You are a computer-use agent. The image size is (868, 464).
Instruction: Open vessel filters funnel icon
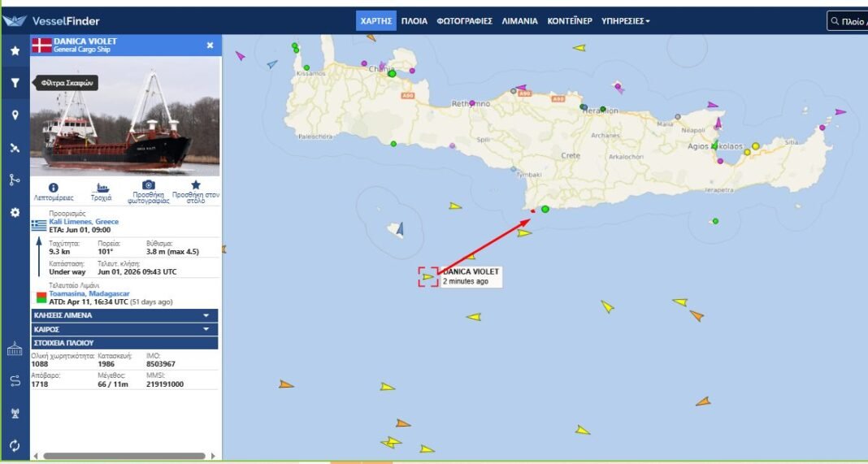(x=15, y=83)
